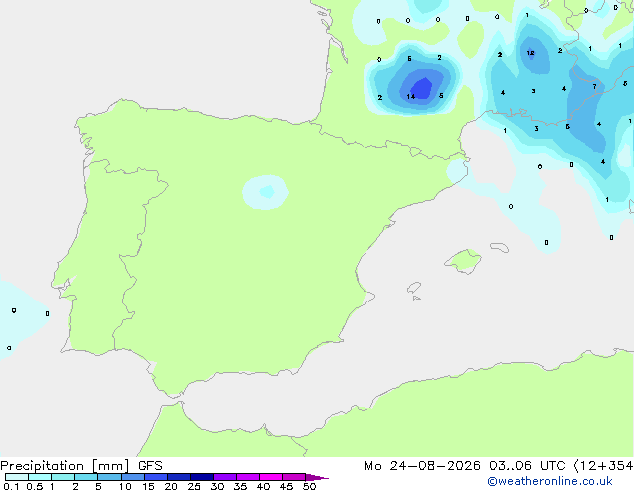The width and height of the screenshot is (634, 490).
Task: Click the 30–35 mm purple legend swatch
Action: [x=225, y=477]
